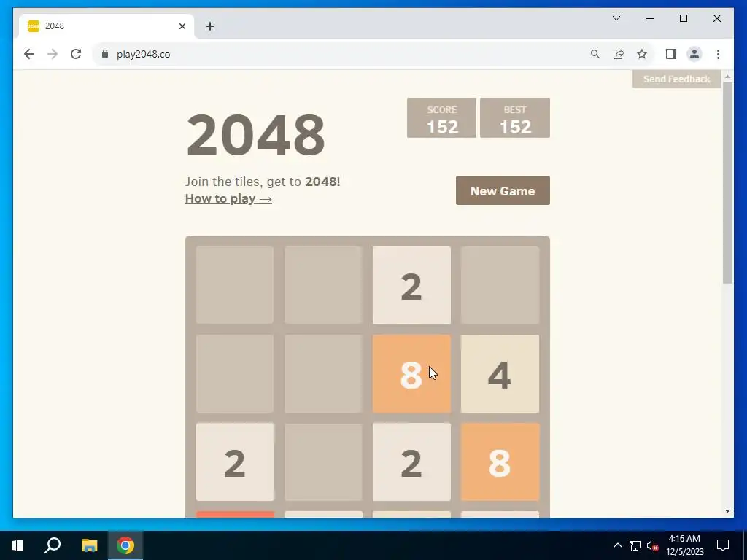Share this page using the share icon

tap(619, 54)
